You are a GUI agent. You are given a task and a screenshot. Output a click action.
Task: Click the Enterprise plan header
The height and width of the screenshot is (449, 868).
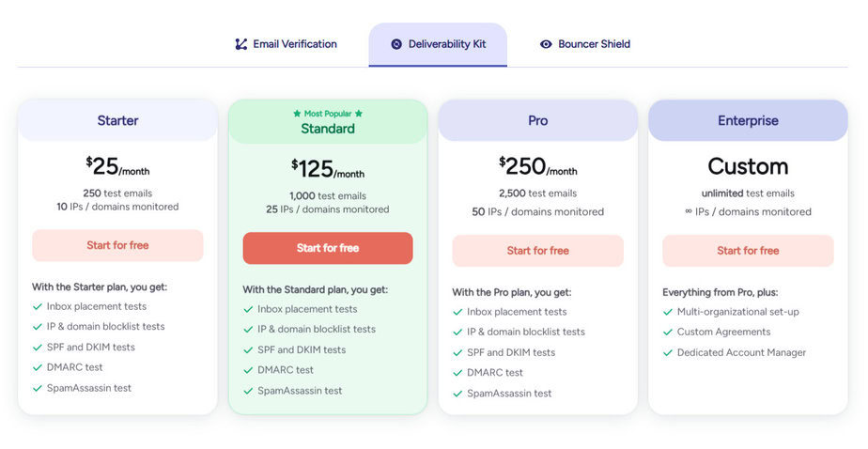[748, 120]
